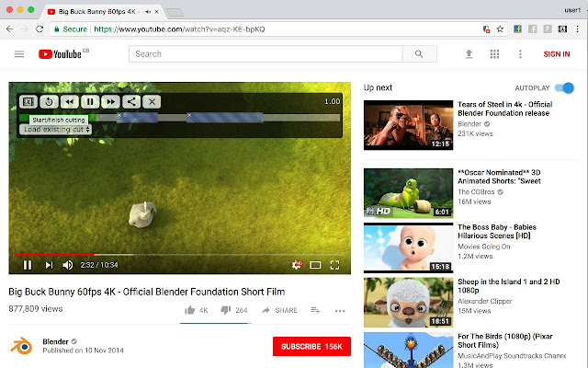Screen dimensions: 588x368
Task: Dislike the video with thumbs down
Action: 226,310
